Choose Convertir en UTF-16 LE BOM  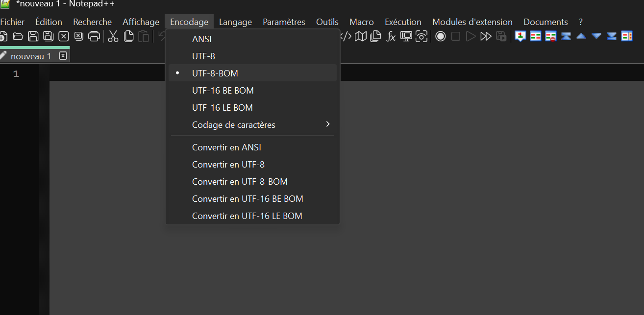252,216
